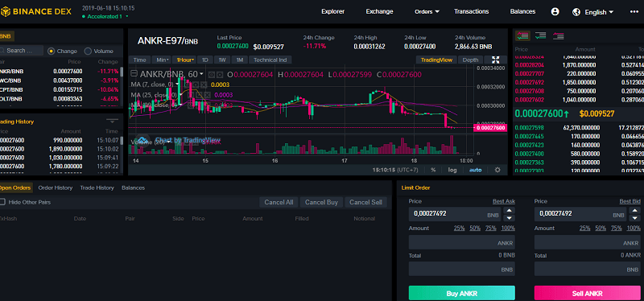Screen dimensions: 644x301
Task: Increase sell price with up arrow
Action: [634, 210]
